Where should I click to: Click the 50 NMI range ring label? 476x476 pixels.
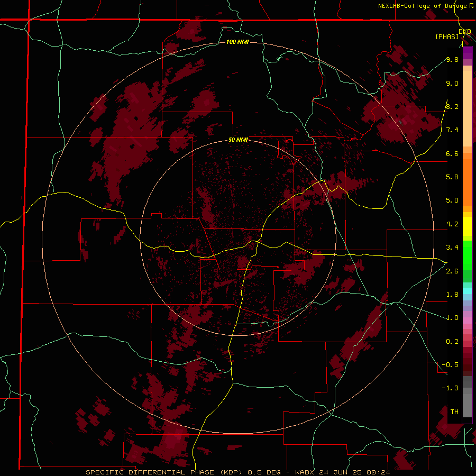coord(239,140)
